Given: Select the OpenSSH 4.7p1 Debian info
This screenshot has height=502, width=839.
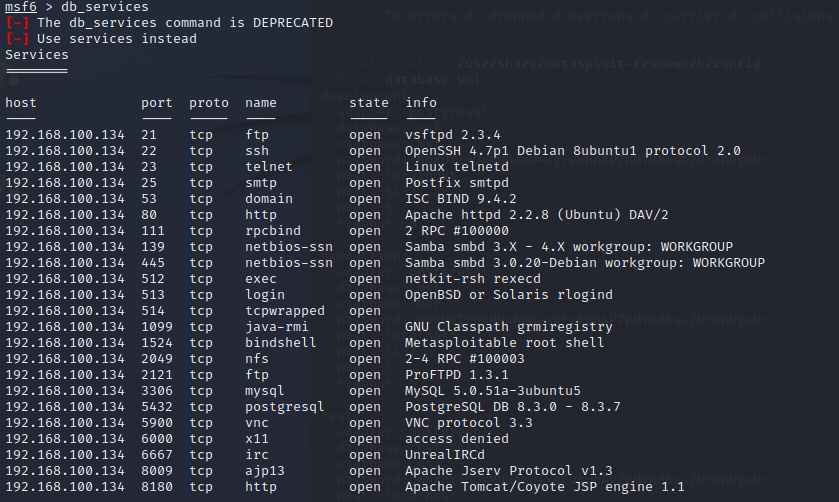Looking at the screenshot, I should [x=573, y=151].
